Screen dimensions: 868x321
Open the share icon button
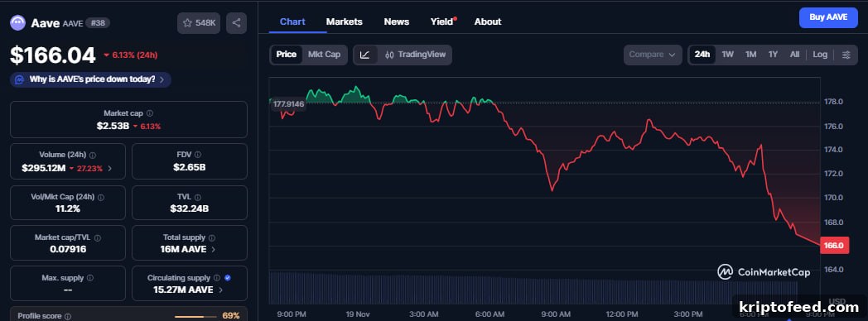point(236,23)
